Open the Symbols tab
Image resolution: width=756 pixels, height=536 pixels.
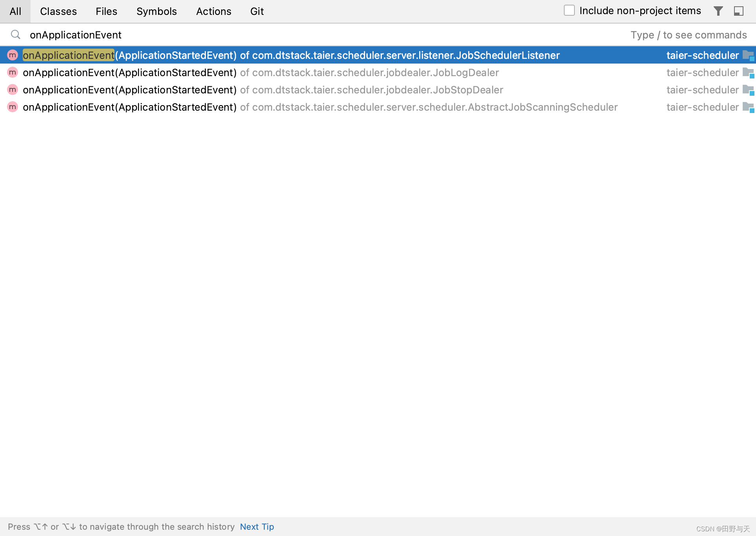click(x=156, y=11)
